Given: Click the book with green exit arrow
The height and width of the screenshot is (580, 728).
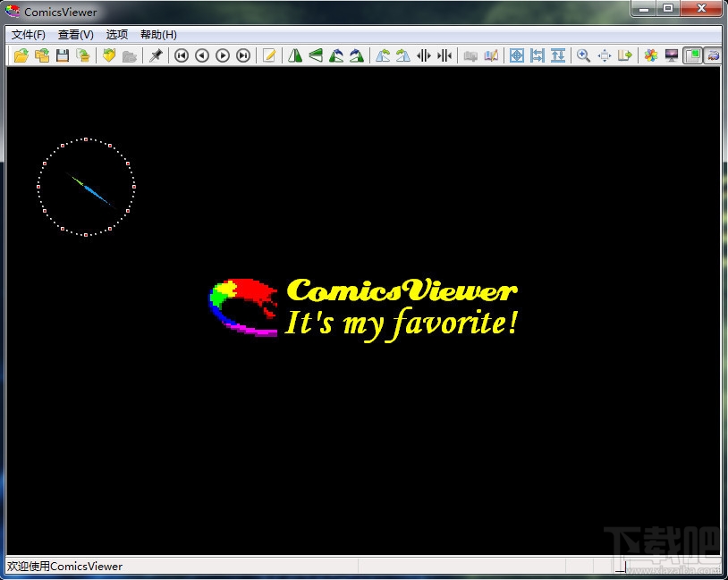Looking at the screenshot, I should point(625,55).
